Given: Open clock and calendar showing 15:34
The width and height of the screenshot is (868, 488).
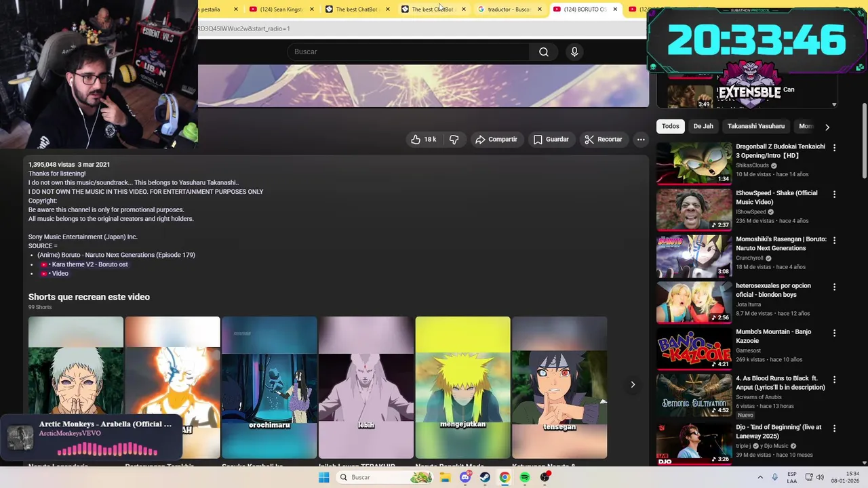Looking at the screenshot, I should pyautogui.click(x=847, y=477).
